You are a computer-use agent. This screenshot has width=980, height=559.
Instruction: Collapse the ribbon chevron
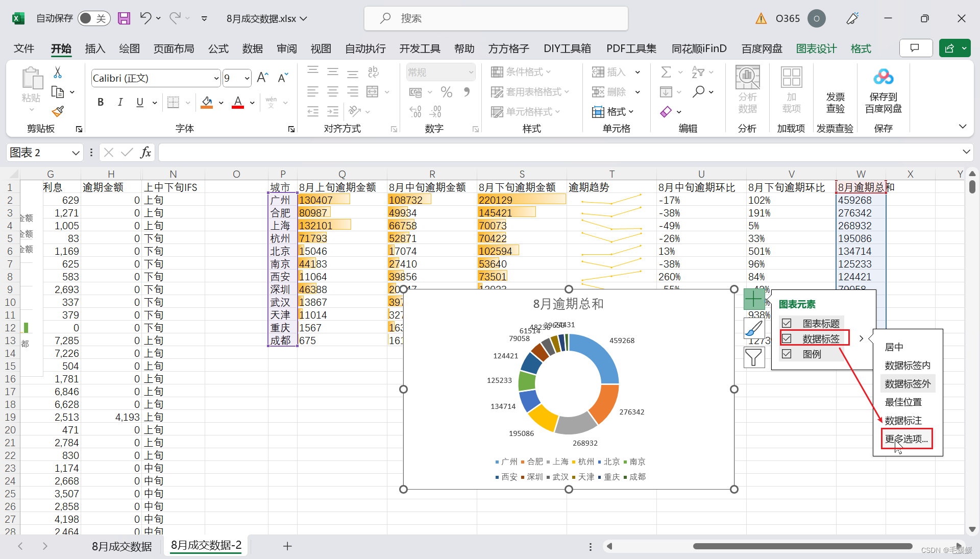[x=963, y=127]
